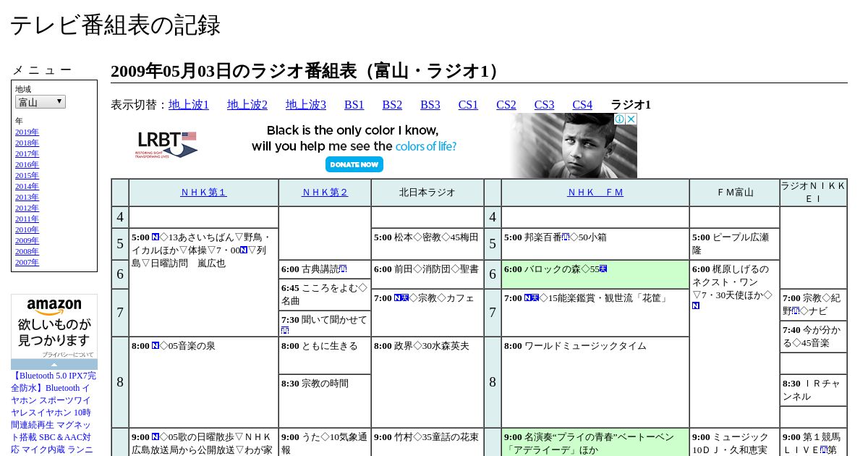Select the 9:00 名演奏 ベートーベン listing
Viewport: 868px width, 456px height.
click(x=595, y=443)
